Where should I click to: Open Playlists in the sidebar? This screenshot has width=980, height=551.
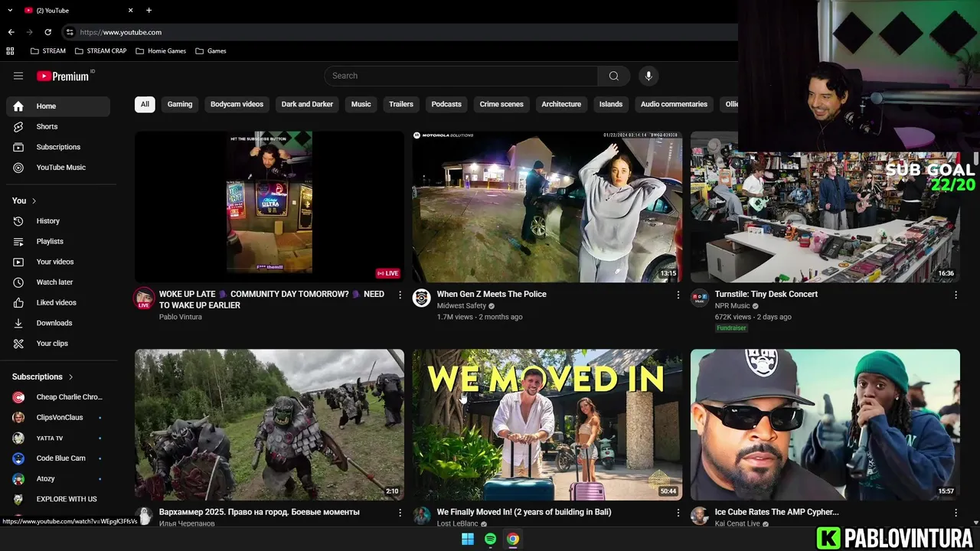point(58,241)
